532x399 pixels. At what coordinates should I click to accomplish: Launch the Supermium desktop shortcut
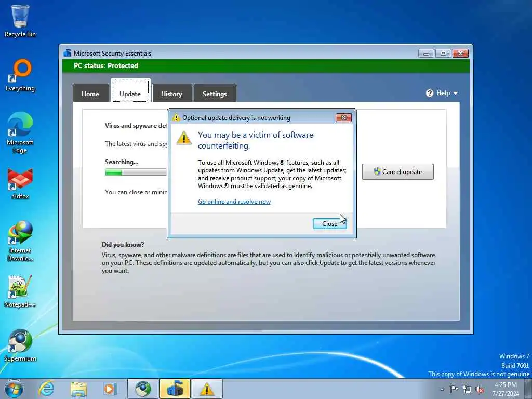(20, 345)
